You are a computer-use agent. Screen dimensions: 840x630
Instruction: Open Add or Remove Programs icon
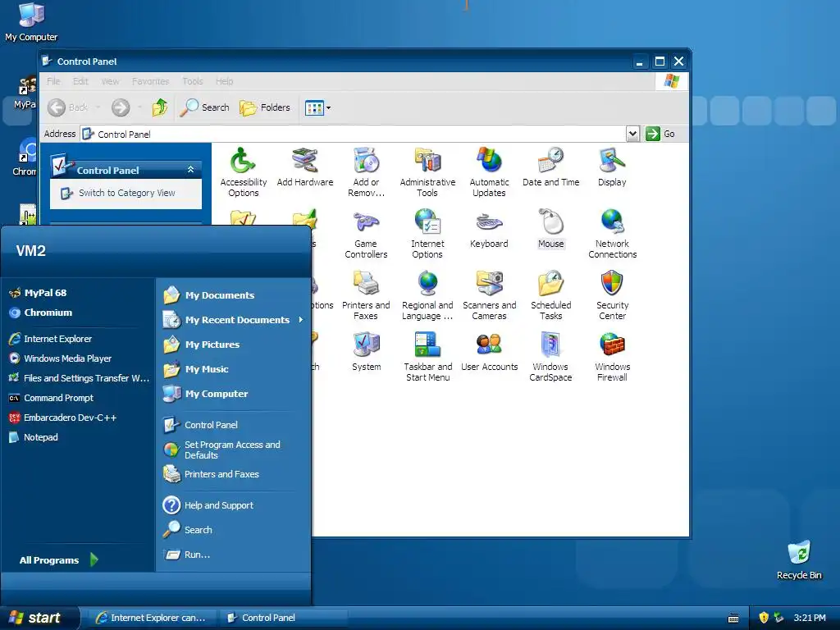pyautogui.click(x=366, y=172)
